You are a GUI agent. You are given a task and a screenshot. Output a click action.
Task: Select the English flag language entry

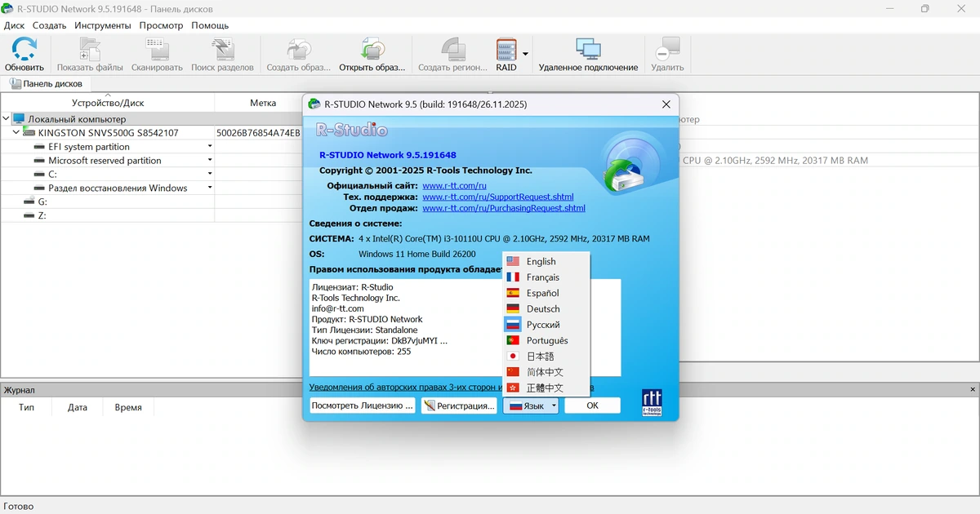[x=546, y=261]
